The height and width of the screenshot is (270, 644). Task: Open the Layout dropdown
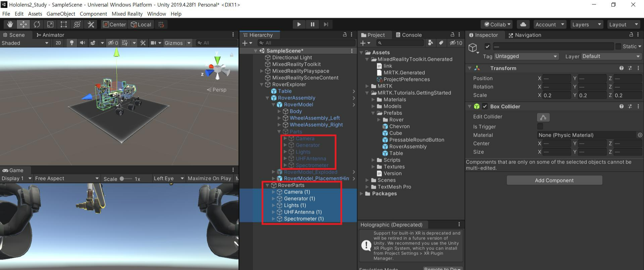(x=623, y=25)
